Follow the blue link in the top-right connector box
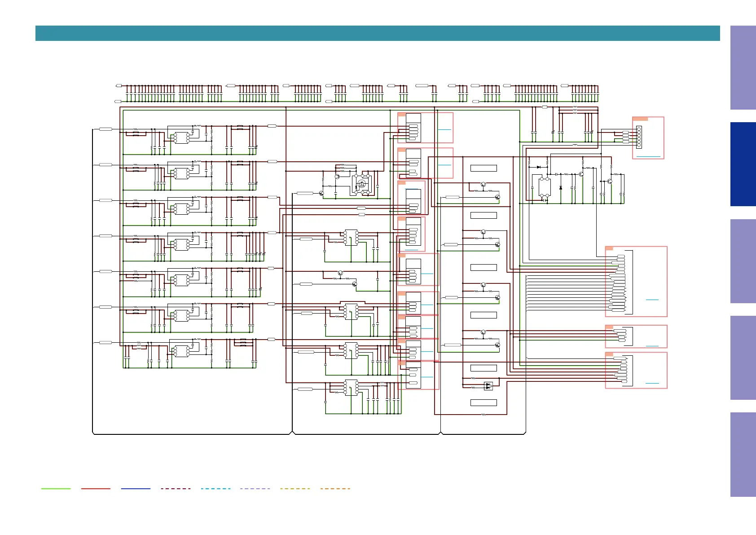 pos(648,156)
